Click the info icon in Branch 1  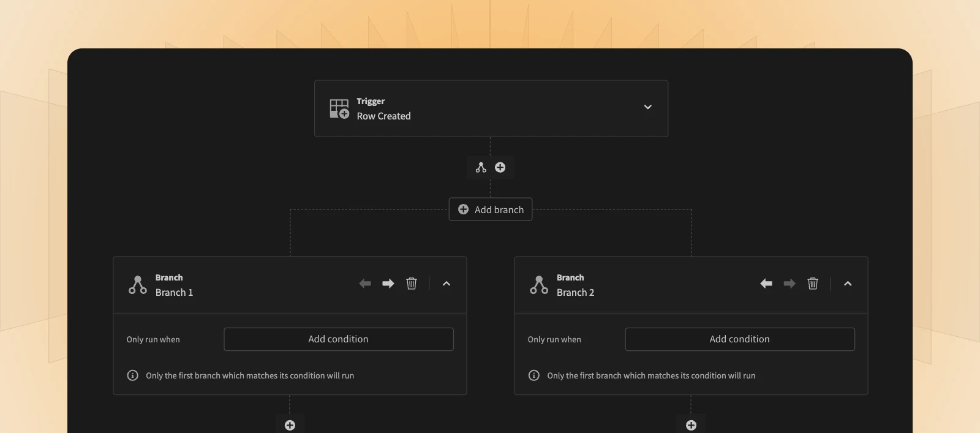(x=132, y=375)
